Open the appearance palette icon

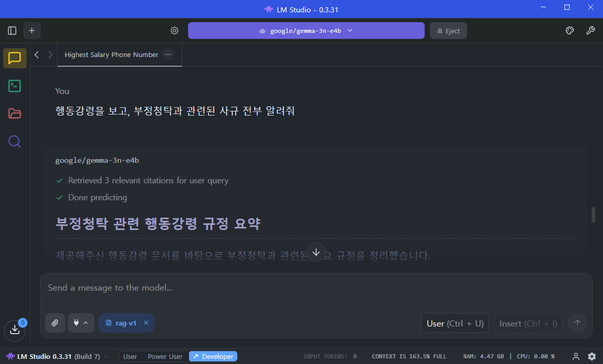(570, 31)
